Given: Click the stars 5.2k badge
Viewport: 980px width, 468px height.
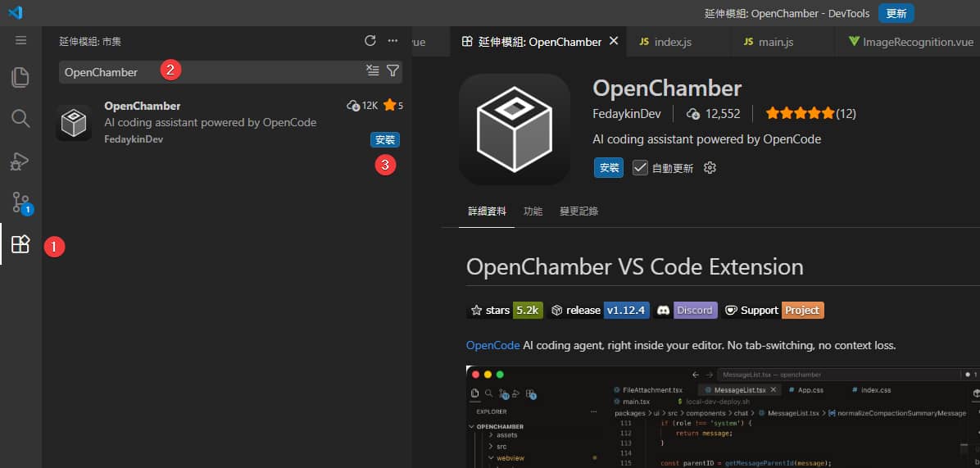Looking at the screenshot, I should pos(506,310).
